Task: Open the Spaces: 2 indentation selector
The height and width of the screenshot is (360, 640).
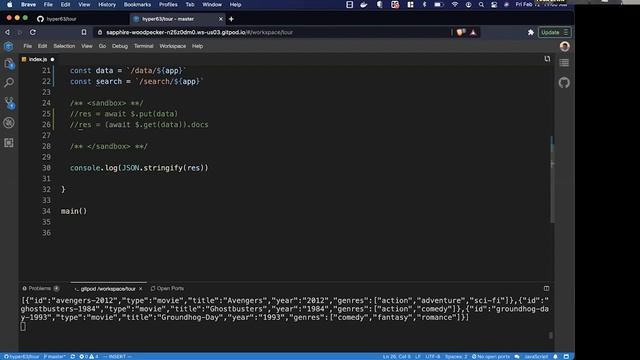Action: [x=456, y=356]
